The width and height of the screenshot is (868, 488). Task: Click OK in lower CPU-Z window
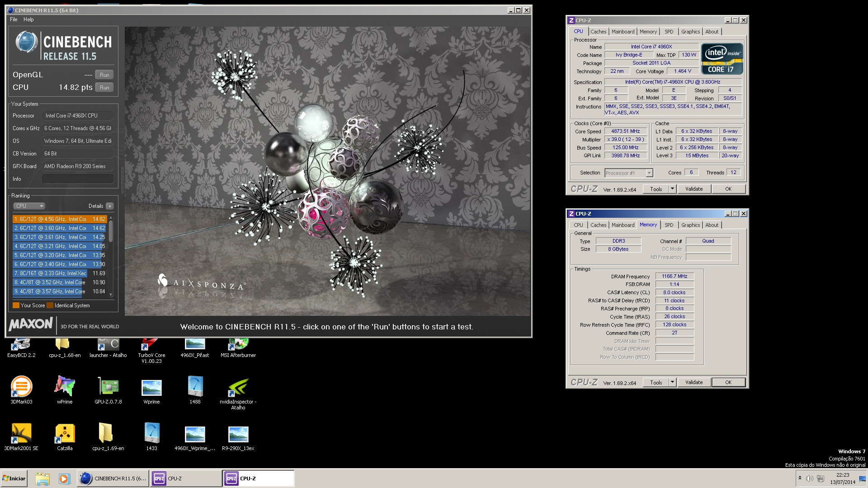[728, 383]
